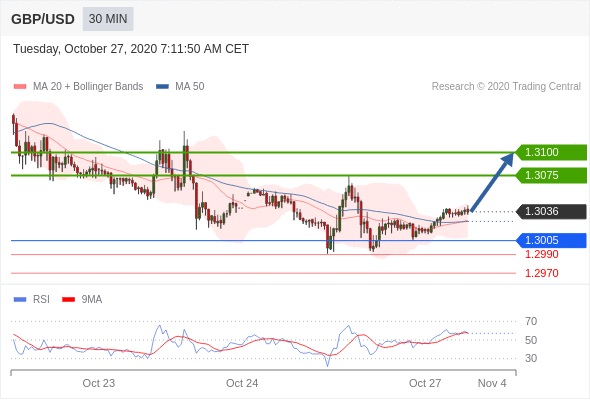Click the Oct 24 date axis label
Image resolution: width=590 pixels, height=400 pixels.
pos(242,383)
